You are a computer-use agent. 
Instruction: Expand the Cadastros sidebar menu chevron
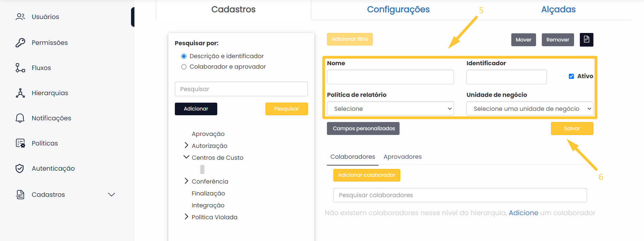pyautogui.click(x=111, y=194)
